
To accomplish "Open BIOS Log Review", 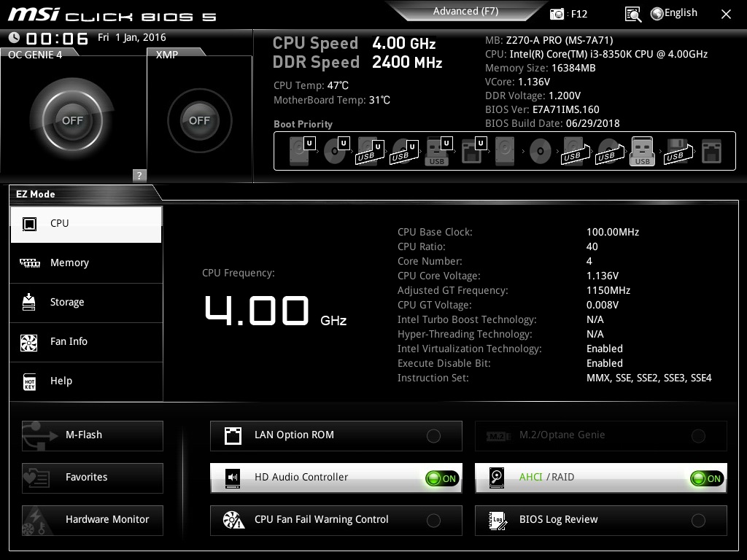I will click(x=601, y=520).
